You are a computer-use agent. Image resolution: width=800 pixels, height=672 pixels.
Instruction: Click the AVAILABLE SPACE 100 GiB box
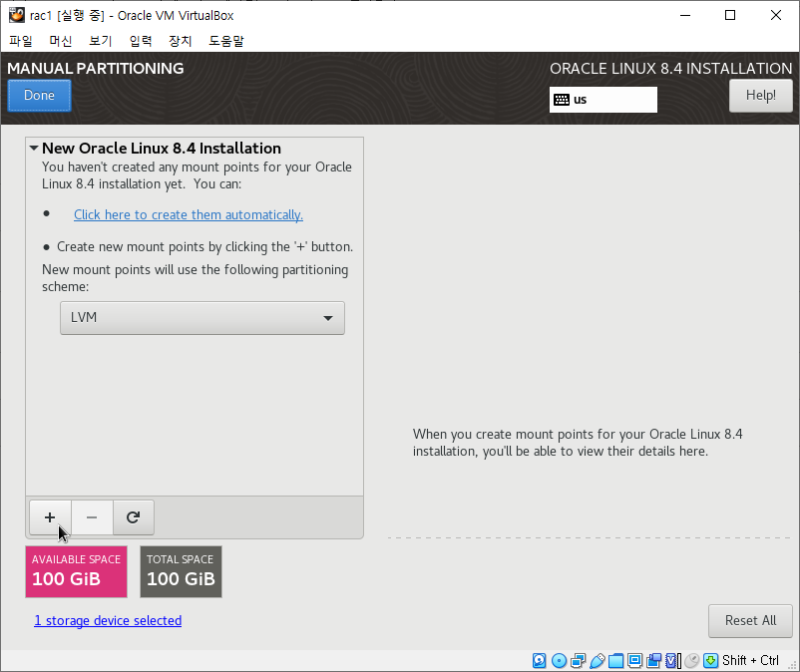[76, 571]
